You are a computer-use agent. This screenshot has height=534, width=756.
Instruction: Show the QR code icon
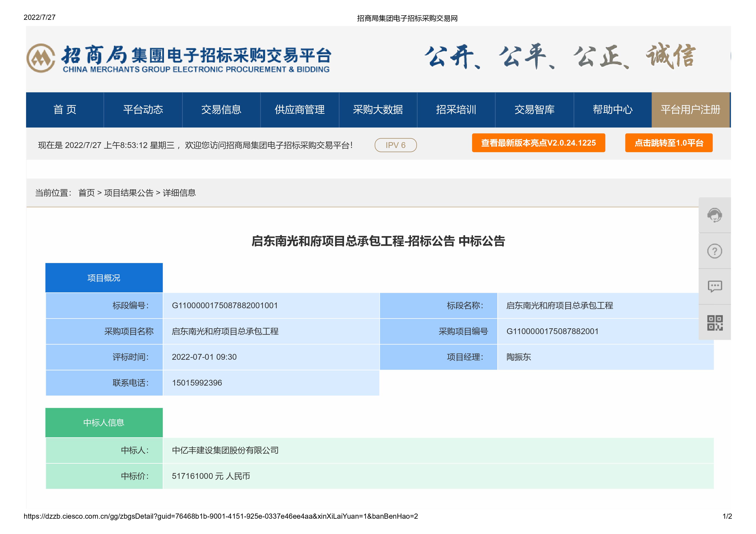pyautogui.click(x=714, y=323)
